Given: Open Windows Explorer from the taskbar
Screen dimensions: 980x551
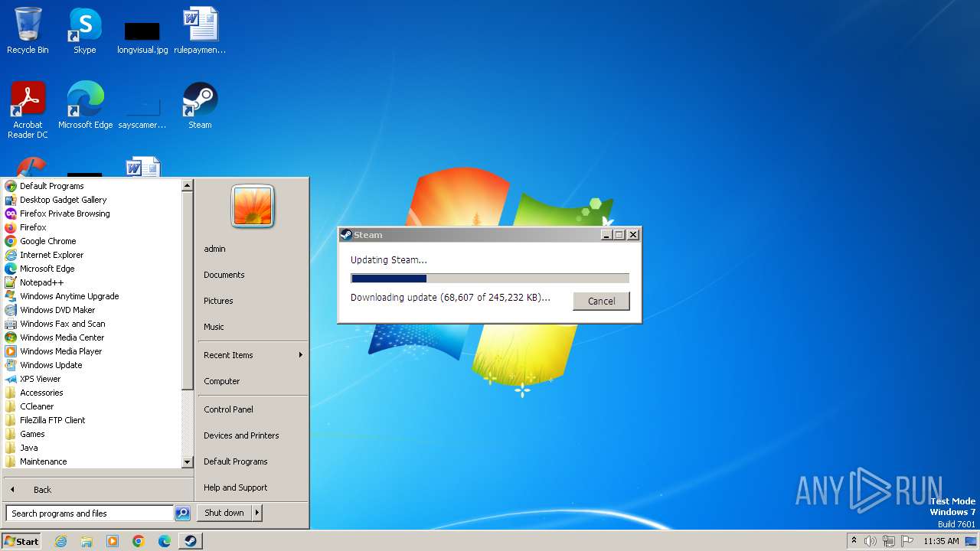Looking at the screenshot, I should point(87,541).
